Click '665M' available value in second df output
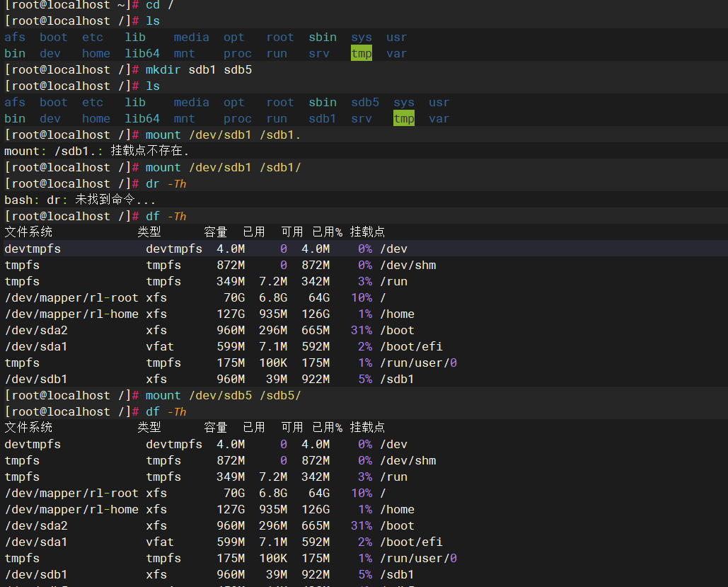Viewport: 728px width, 587px height. (316, 525)
